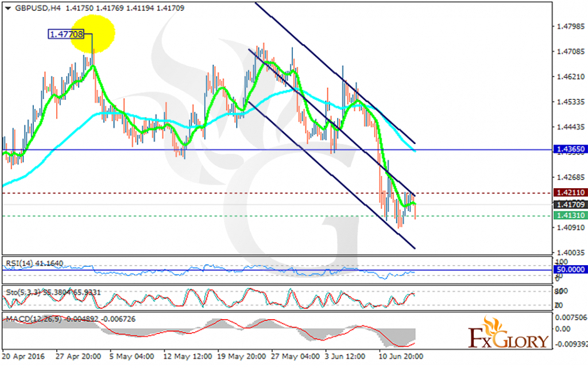Click the 27 May 04:00 date label
588x365 pixels.
tap(296, 356)
